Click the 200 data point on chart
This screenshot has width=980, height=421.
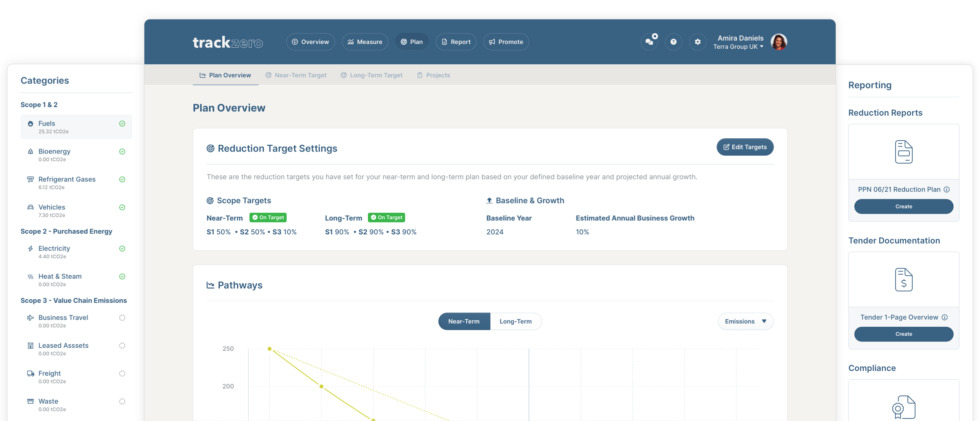point(321,387)
